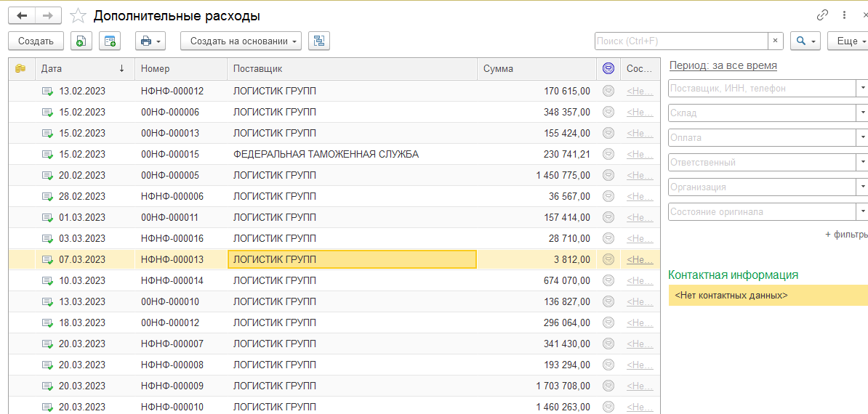Screen dimensions: 868x414
Task: Toggle the round status icon in the 07.03.2023 row
Action: click(x=608, y=259)
